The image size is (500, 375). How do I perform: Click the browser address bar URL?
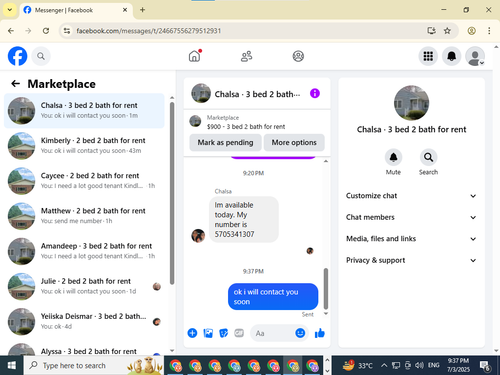click(149, 31)
